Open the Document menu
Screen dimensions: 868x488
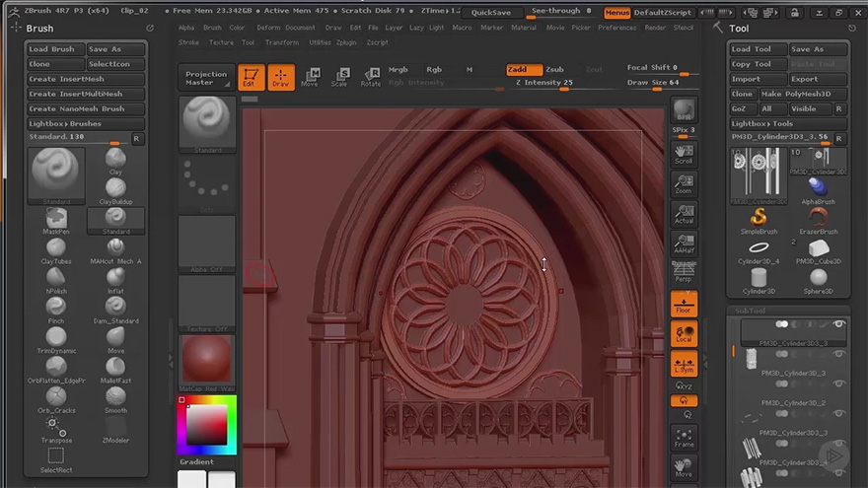(x=300, y=28)
